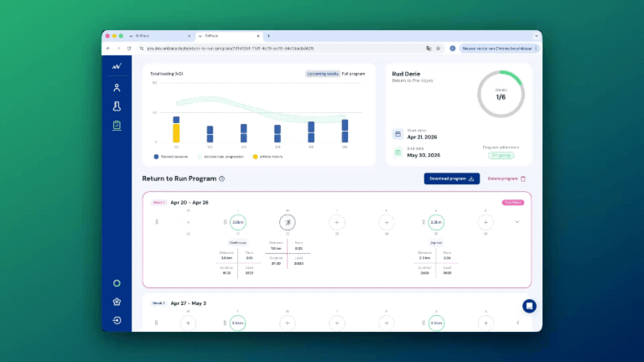Open the chat widget bubble icon
This screenshot has height=362, width=644.
click(x=529, y=306)
